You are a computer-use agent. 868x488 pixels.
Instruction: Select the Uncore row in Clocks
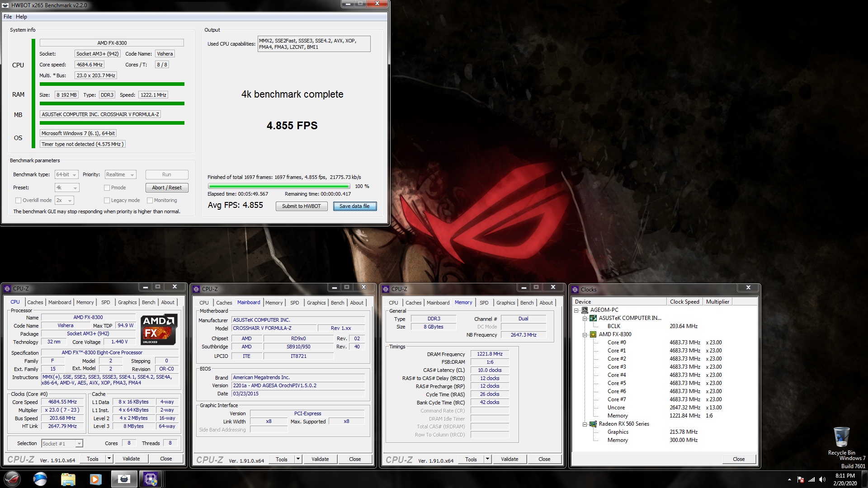(x=665, y=408)
